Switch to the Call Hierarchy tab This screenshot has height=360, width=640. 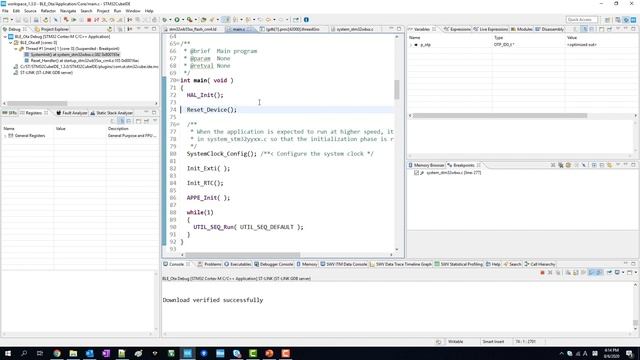coord(540,264)
